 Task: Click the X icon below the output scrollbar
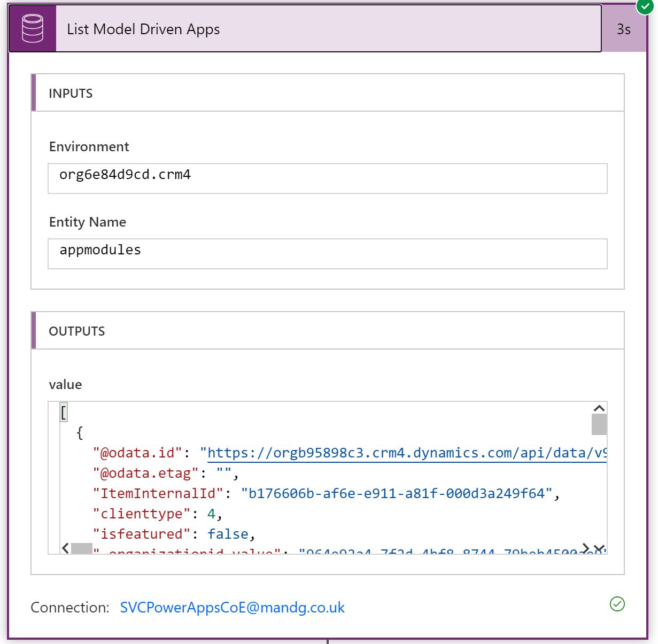(x=599, y=548)
